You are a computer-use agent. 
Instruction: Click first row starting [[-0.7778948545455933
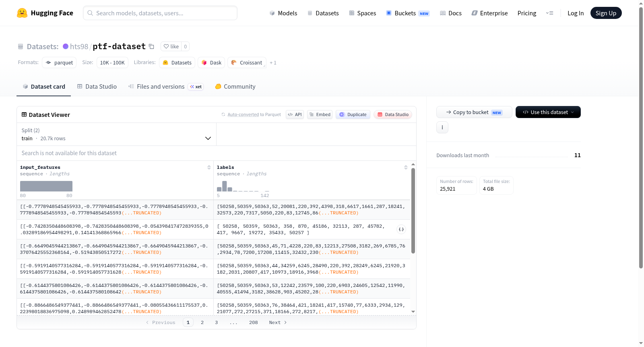(x=115, y=210)
